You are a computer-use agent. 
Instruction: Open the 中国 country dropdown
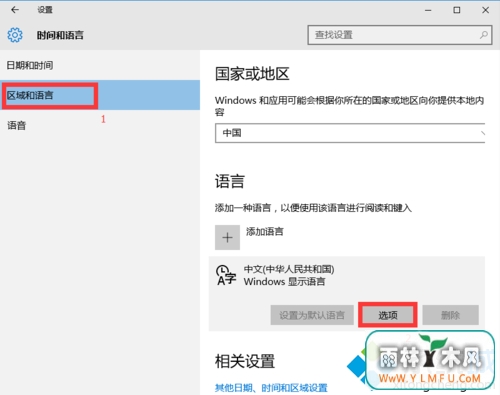[350, 133]
